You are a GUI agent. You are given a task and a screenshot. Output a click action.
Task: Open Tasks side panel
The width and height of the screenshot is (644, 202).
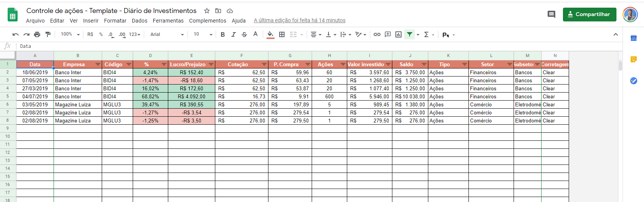point(634,81)
